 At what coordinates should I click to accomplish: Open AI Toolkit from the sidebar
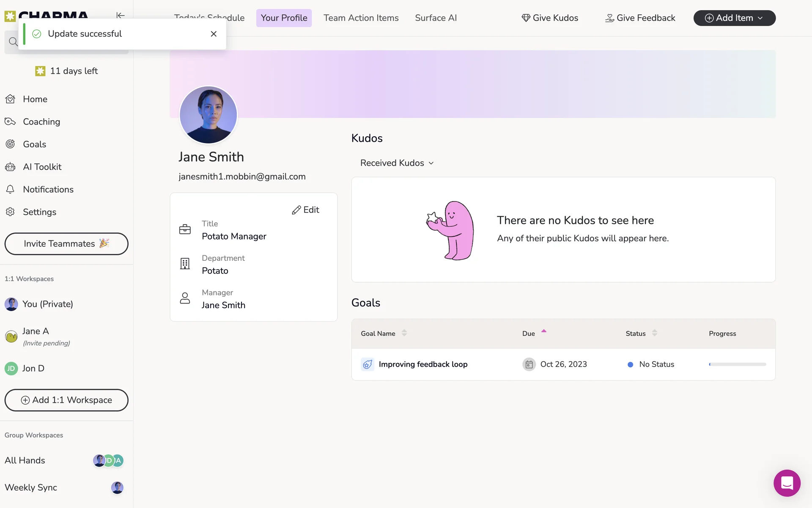[x=42, y=167]
